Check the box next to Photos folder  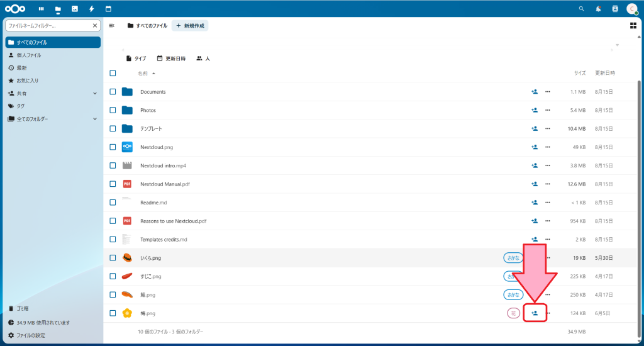(x=113, y=110)
